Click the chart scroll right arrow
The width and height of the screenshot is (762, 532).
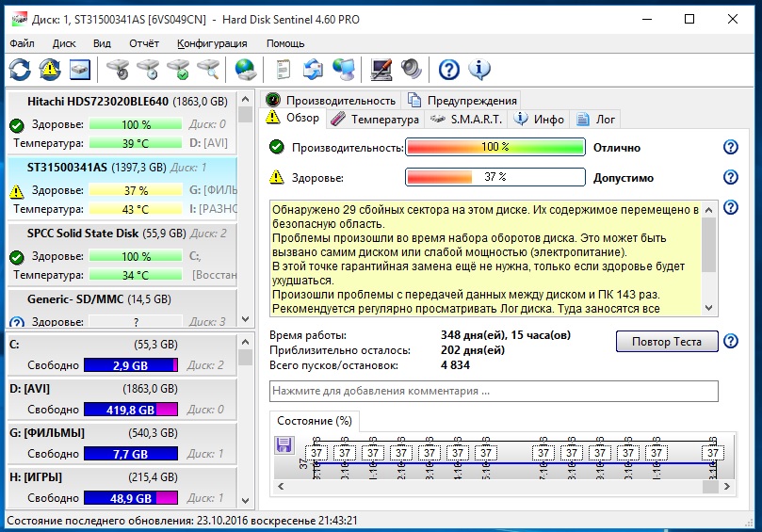726,486
